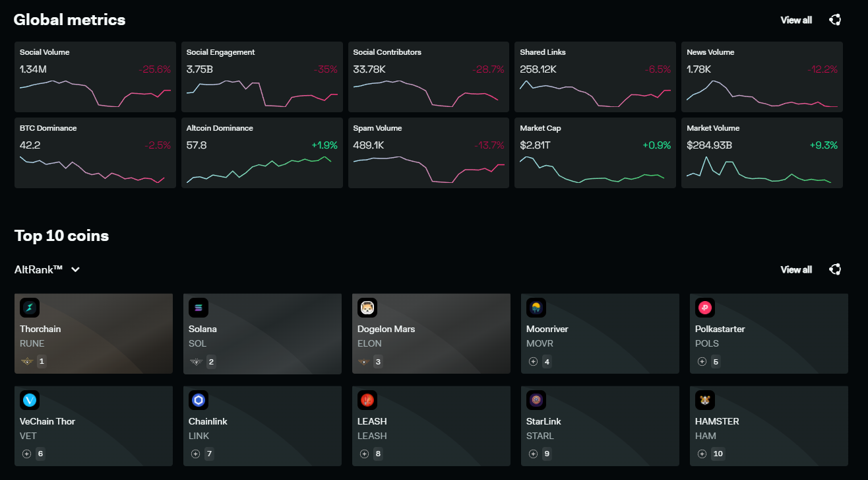This screenshot has width=868, height=480.
Task: Click the rank circle icon on HAMSTER
Action: coord(702,454)
